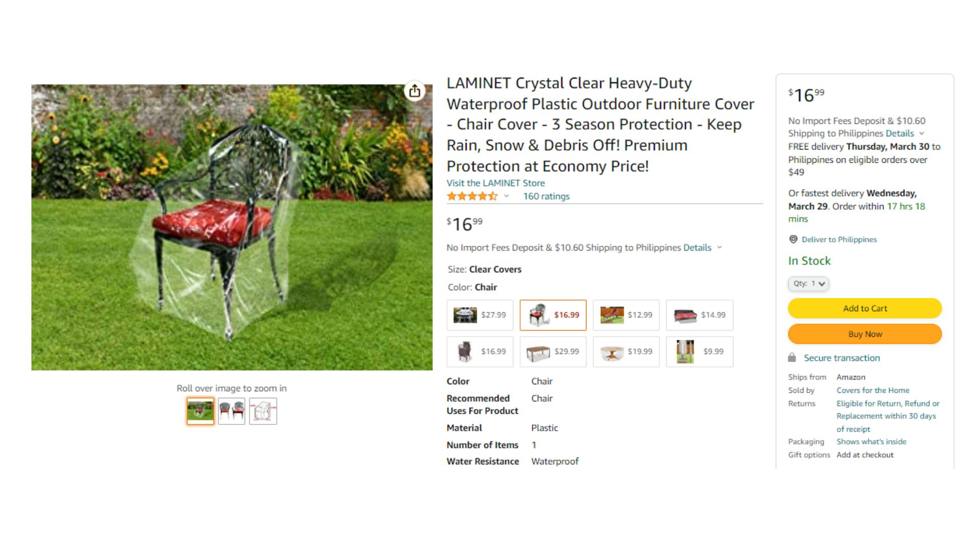Click the star rating icons
This screenshot has height=551, width=980.
click(472, 196)
